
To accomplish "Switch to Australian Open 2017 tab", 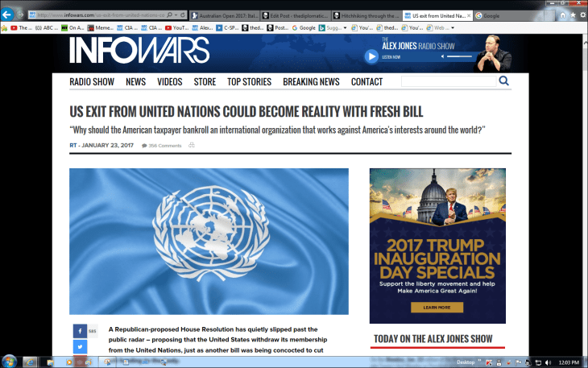I will click(230, 15).
